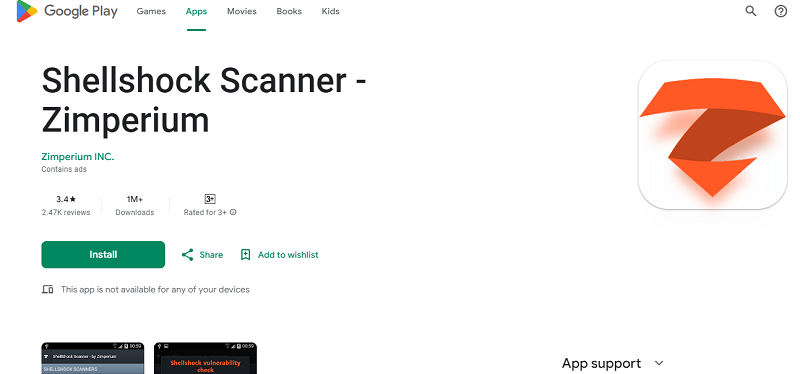Click the green Install button
This screenshot has height=374, width=800.
click(103, 255)
